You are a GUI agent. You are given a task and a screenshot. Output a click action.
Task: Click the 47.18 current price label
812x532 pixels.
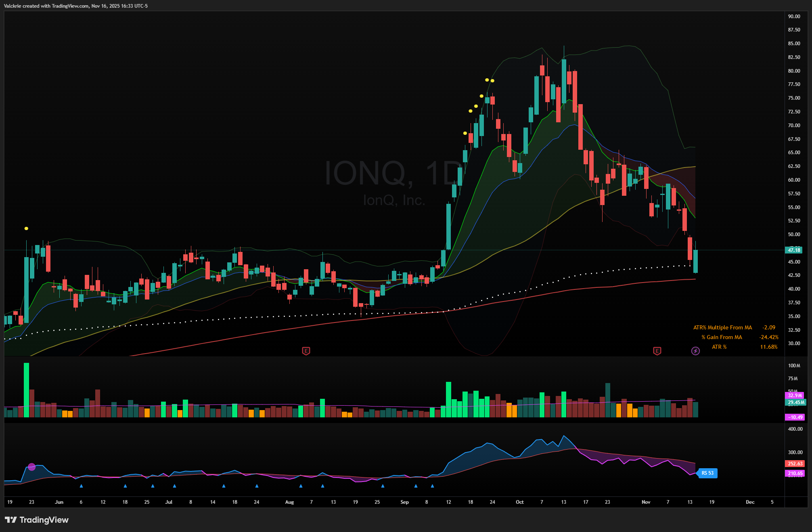pos(794,250)
